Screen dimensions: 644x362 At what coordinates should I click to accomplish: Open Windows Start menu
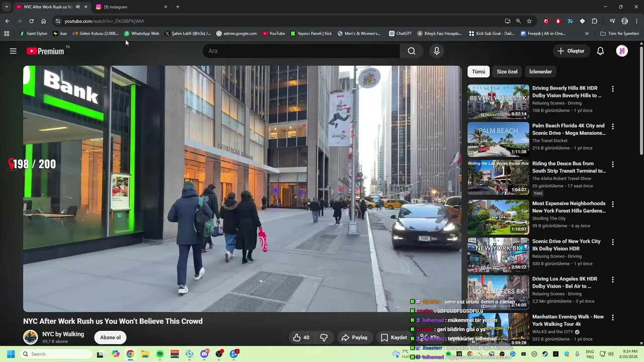pyautogui.click(x=11, y=354)
